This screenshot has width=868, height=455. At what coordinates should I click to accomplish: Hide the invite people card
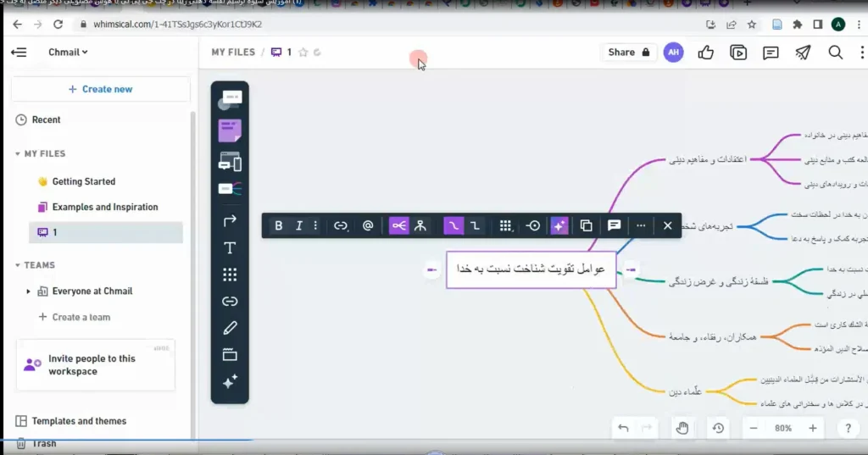click(162, 348)
